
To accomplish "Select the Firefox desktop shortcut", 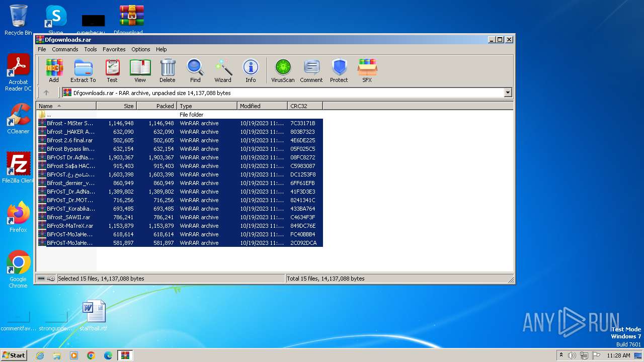I will (18, 217).
